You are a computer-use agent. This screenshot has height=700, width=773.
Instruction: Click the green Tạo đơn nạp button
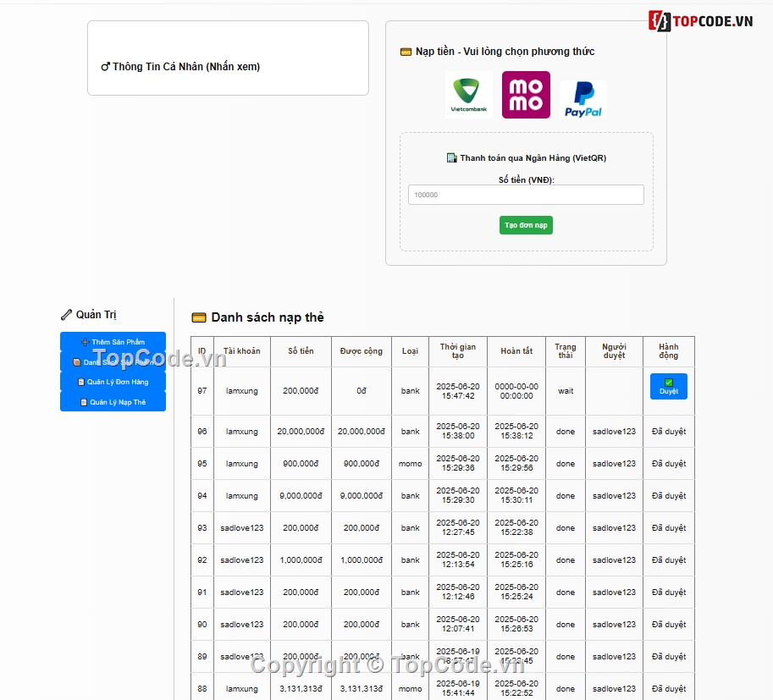click(526, 225)
